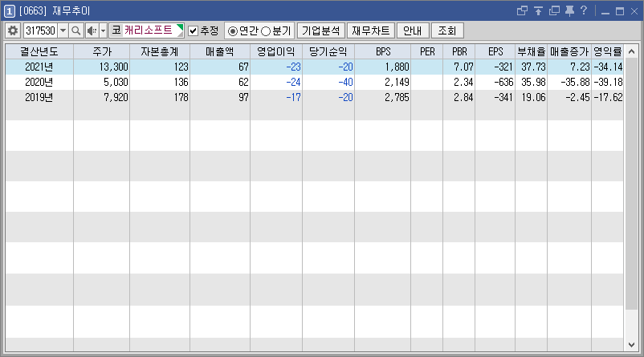Image resolution: width=644 pixels, height=357 pixels.
Task: Sort by the 매출액 column header
Action: [220, 51]
